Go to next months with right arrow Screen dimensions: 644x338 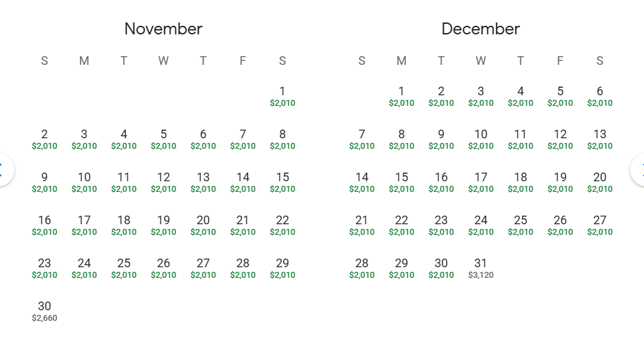[x=640, y=169]
